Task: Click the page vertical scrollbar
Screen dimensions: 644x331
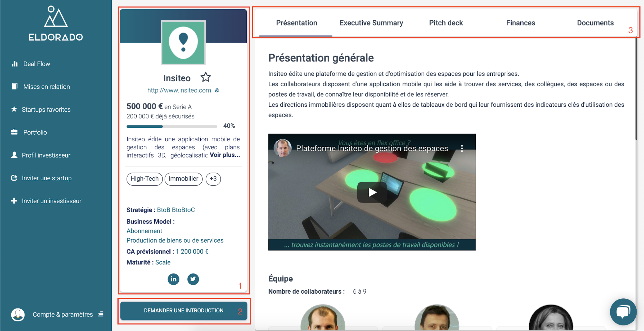Action: 636,89
